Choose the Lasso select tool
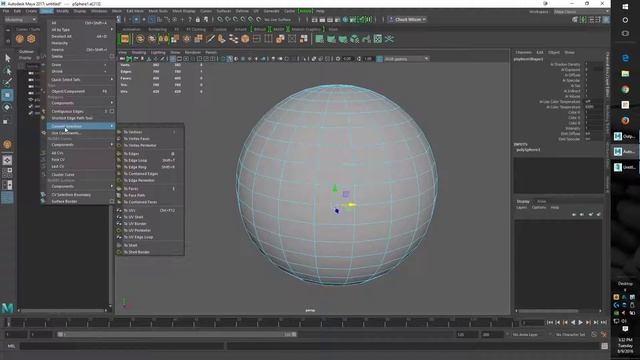 coord(7,71)
